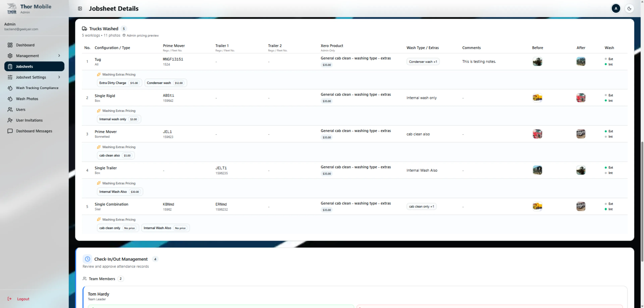The image size is (644, 308).
Task: View After photo of Single Combination KBNmd
Action: (x=581, y=207)
